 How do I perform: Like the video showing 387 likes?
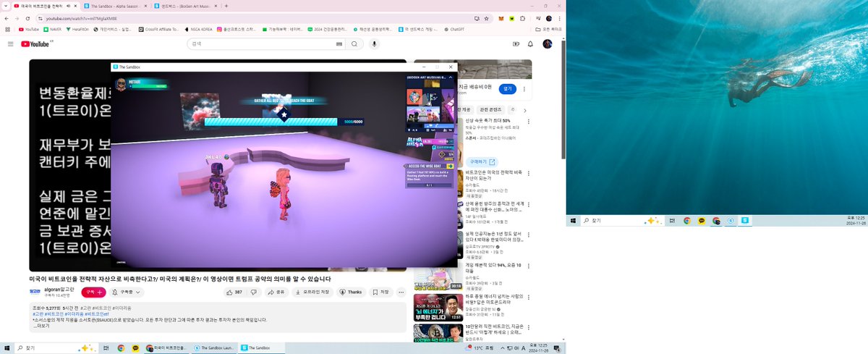pyautogui.click(x=234, y=292)
